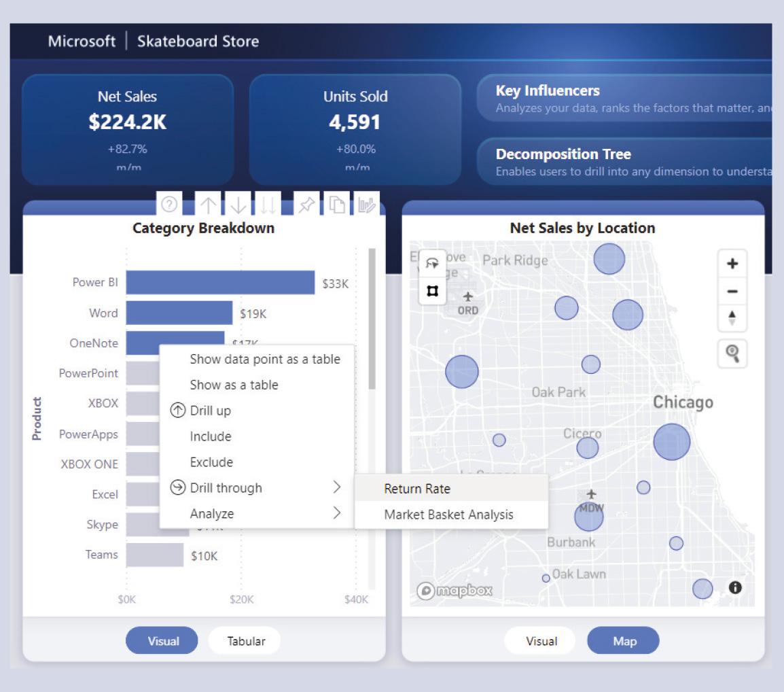Image resolution: width=784 pixels, height=692 pixels.
Task: Click the chart analysis icon in visual header
Action: coord(366,204)
